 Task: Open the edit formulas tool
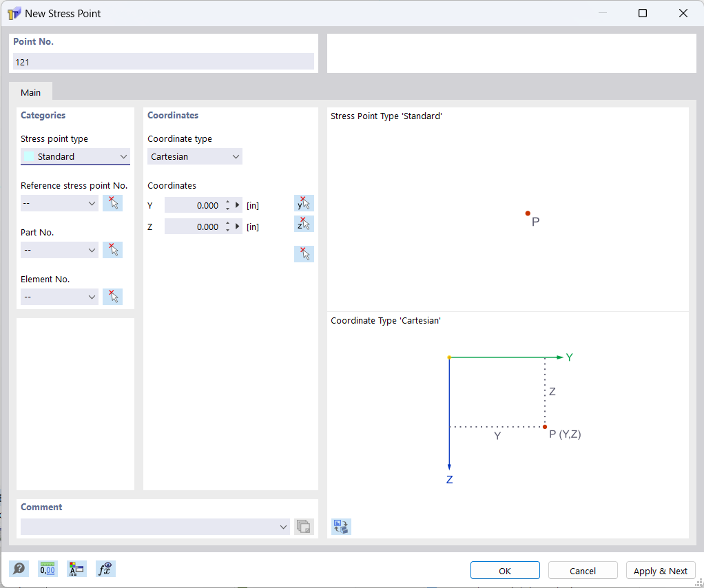point(105,569)
